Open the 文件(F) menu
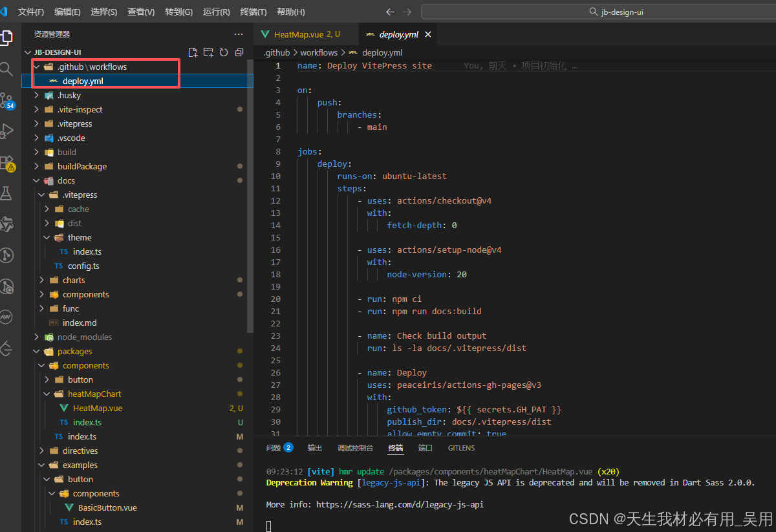 pyautogui.click(x=31, y=12)
